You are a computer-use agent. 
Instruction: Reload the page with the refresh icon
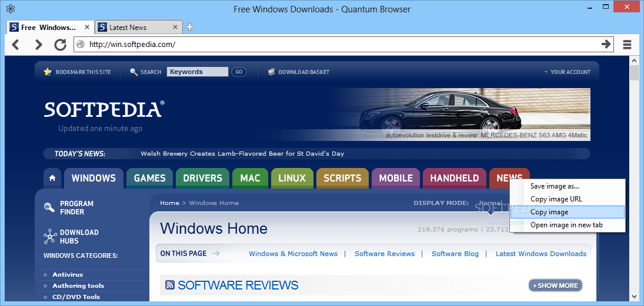[x=61, y=44]
